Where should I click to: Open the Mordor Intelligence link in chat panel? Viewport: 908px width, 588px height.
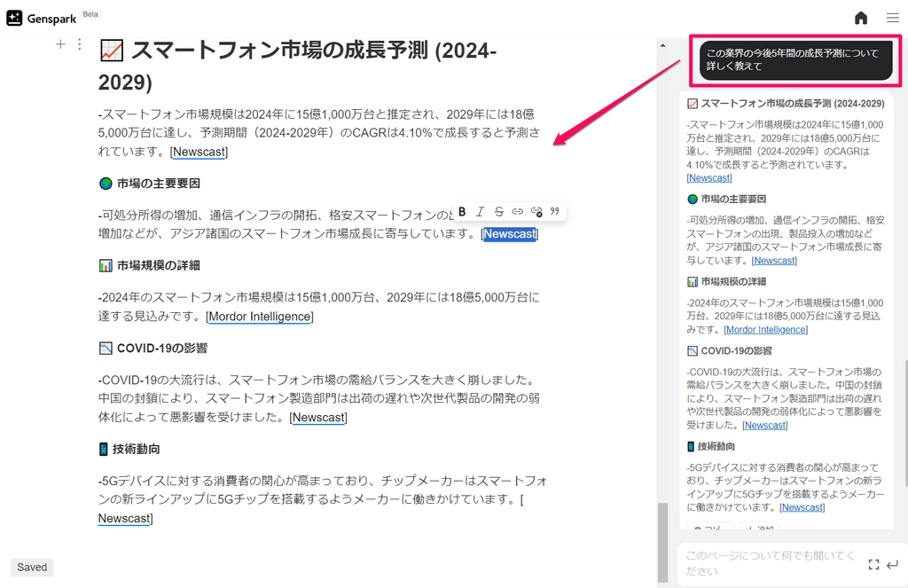[x=765, y=330]
